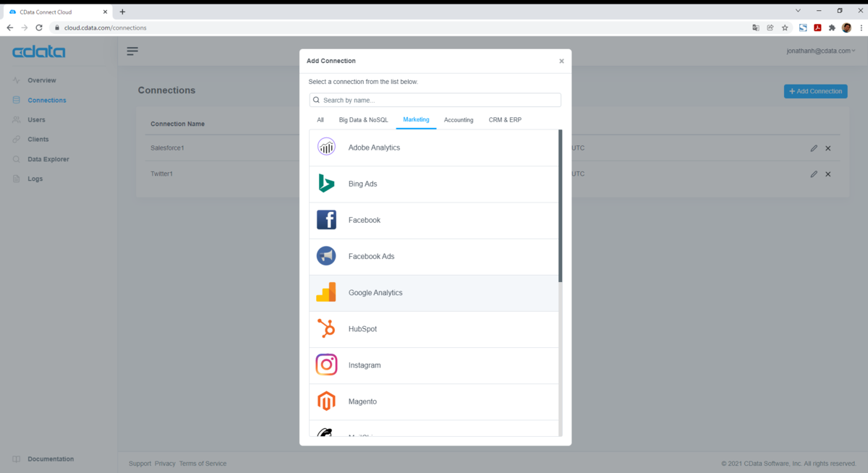Switch to the Accounting tab
868x473 pixels.
click(459, 120)
